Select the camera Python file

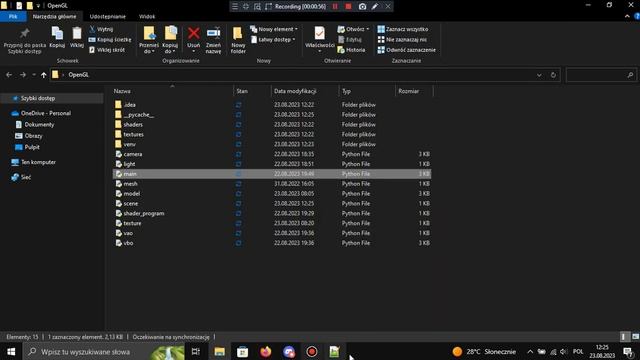tap(272, 154)
